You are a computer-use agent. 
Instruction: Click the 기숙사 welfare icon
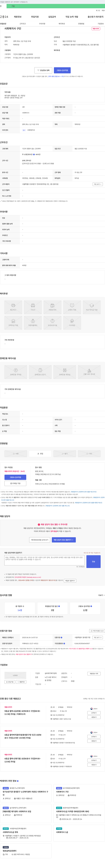[33, 307]
